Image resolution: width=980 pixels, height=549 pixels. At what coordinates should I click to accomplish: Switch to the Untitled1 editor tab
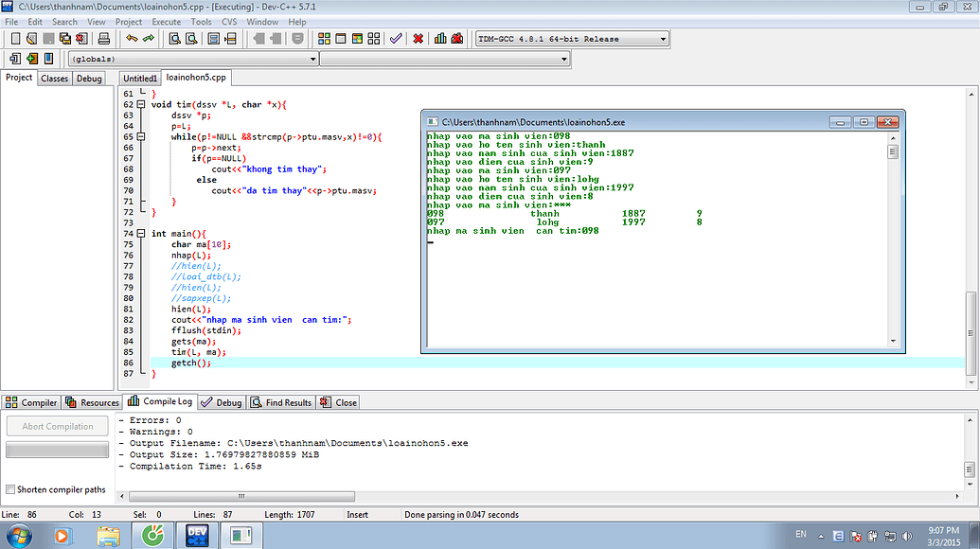click(138, 78)
